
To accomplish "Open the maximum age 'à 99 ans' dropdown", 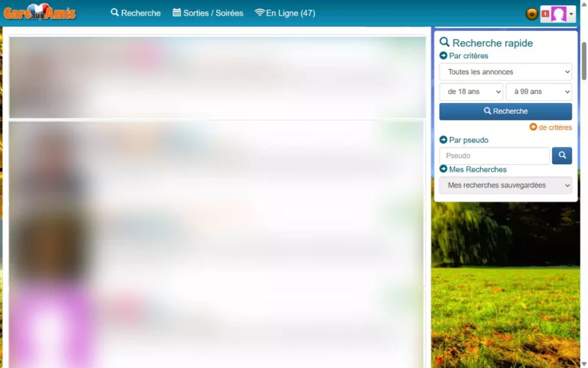I will click(538, 91).
